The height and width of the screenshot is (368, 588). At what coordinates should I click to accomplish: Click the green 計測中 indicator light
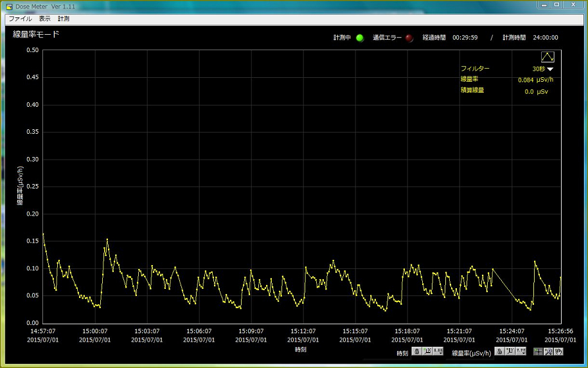coord(360,37)
